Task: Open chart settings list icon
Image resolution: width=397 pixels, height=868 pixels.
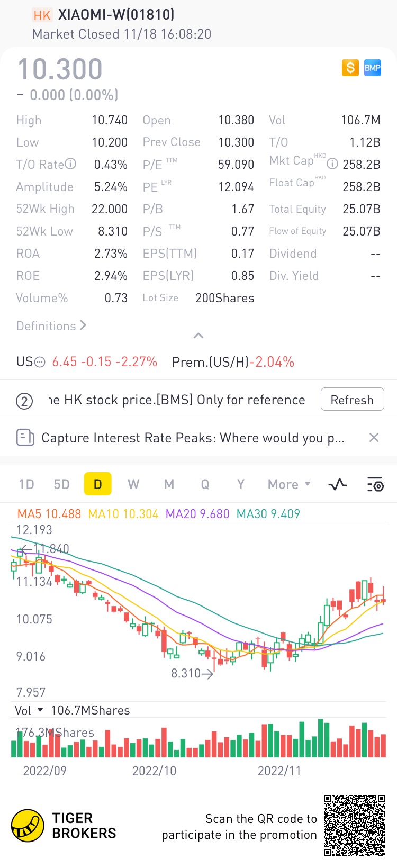Action: point(375,484)
